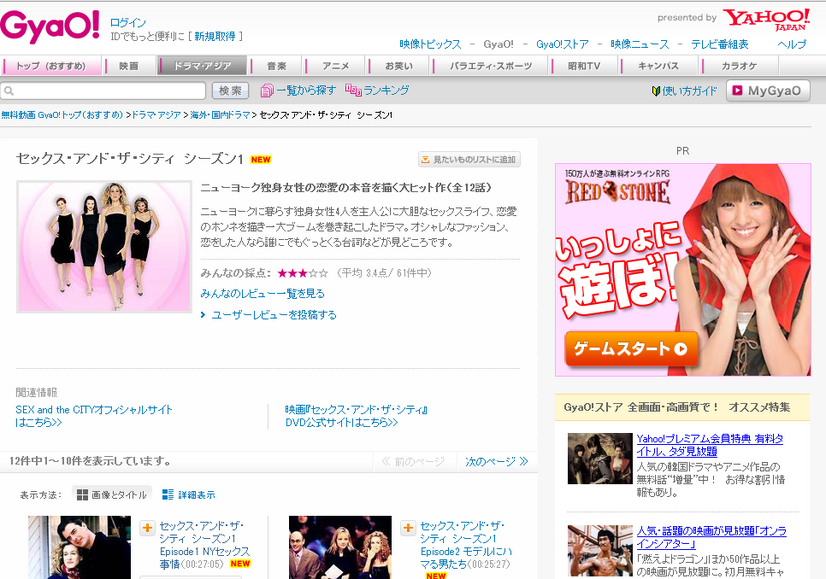Click 無料動画 GyaO!トップ breadcrumb
Viewport: 826px width, 579px height.
point(62,115)
